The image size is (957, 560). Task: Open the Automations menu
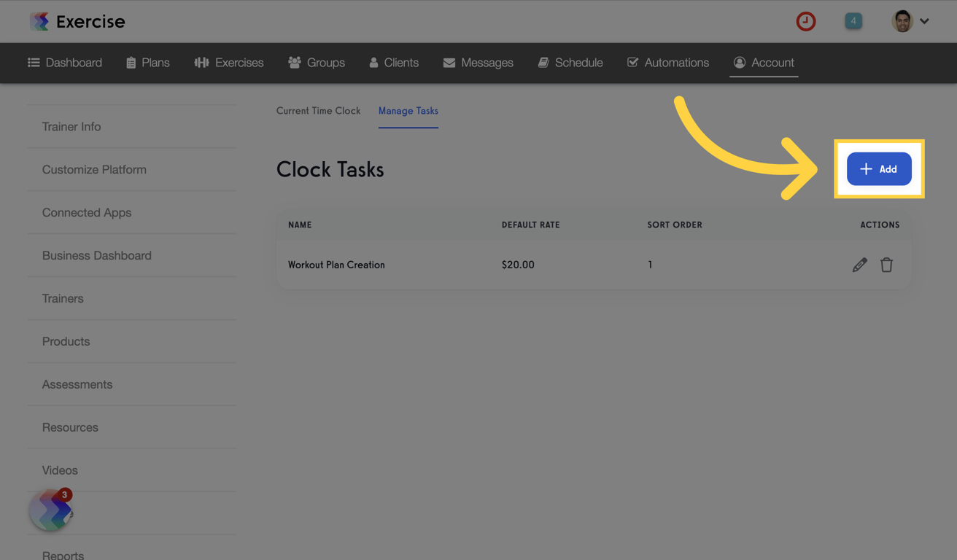point(668,63)
